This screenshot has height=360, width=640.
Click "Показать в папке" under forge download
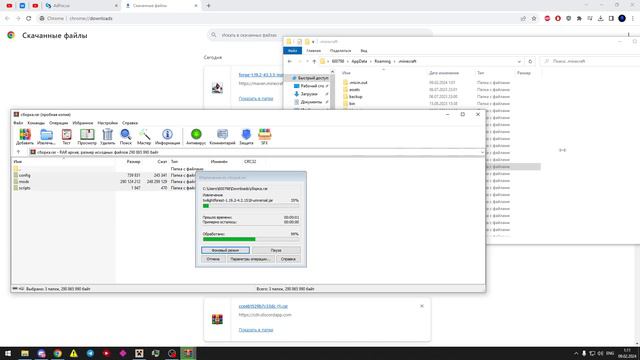tap(256, 99)
